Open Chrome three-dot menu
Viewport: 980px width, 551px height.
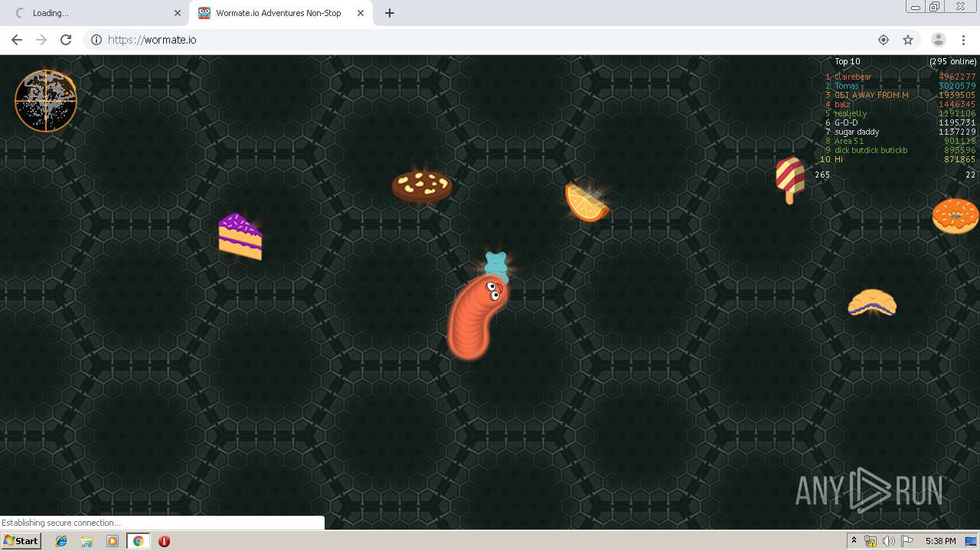pos(963,40)
